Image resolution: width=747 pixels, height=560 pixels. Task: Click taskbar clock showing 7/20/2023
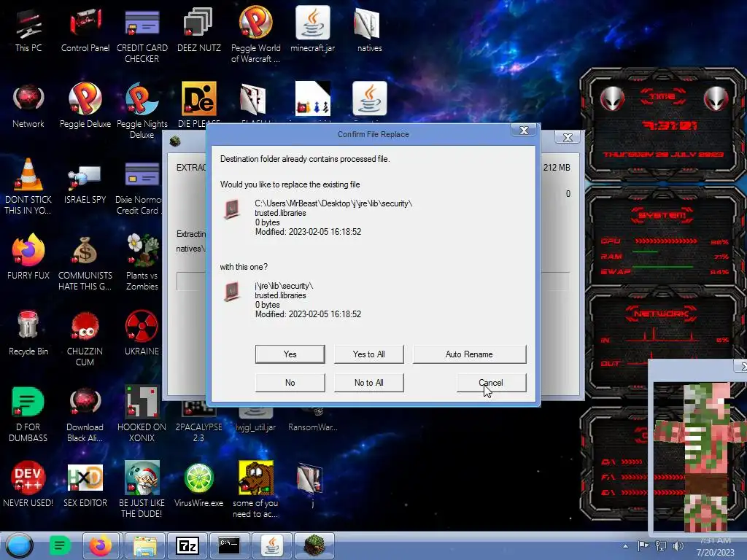(x=716, y=547)
